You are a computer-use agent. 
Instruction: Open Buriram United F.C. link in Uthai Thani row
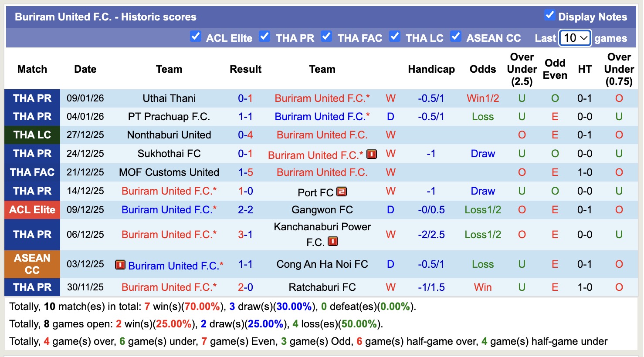[322, 98]
